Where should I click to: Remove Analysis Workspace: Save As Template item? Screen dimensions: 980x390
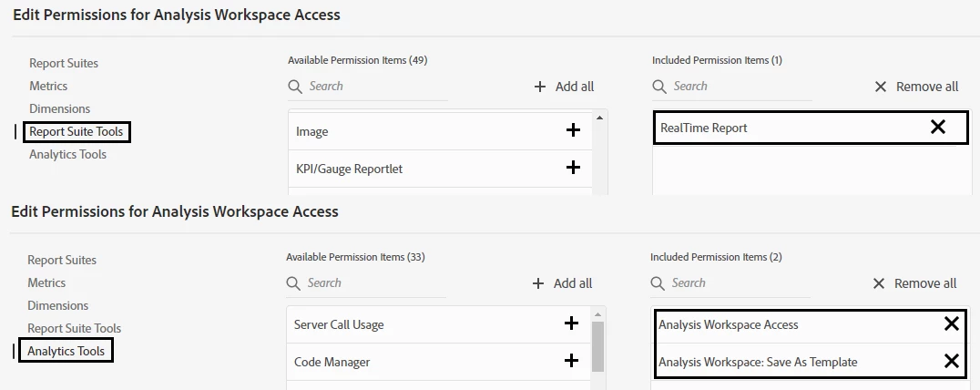pos(951,361)
